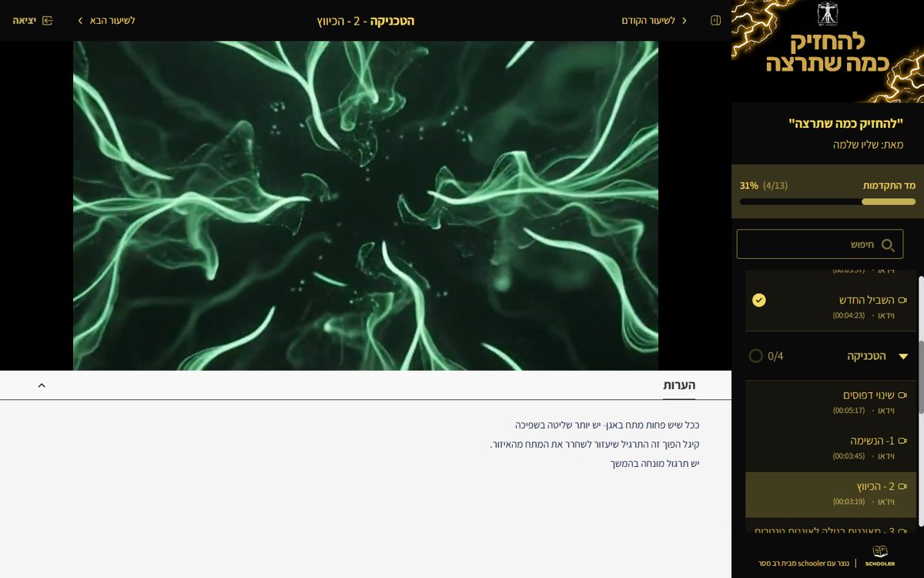
Task: Click the מד התקדמות progress label
Action: pyautogui.click(x=889, y=186)
